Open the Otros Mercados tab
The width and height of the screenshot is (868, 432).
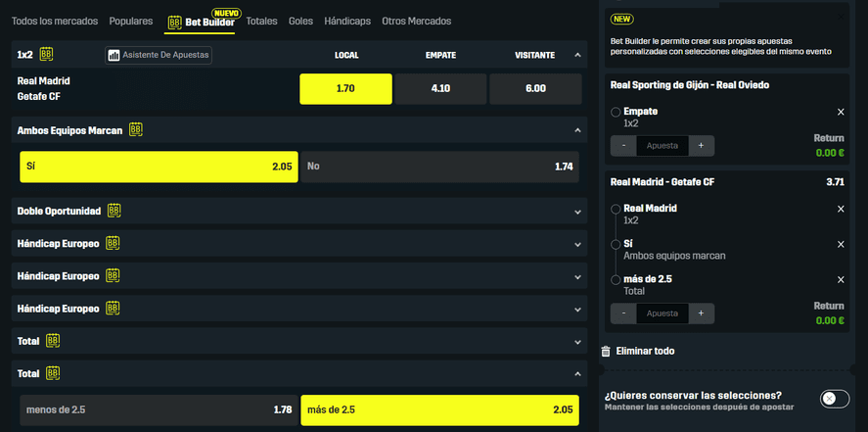click(x=416, y=21)
